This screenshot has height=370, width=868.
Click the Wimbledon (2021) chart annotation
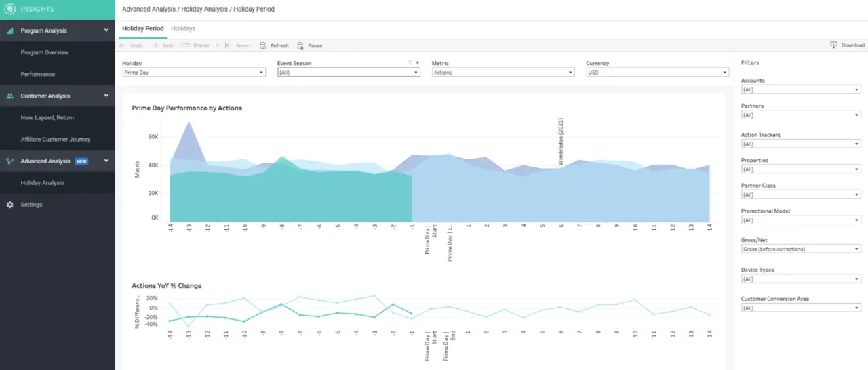coord(561,141)
